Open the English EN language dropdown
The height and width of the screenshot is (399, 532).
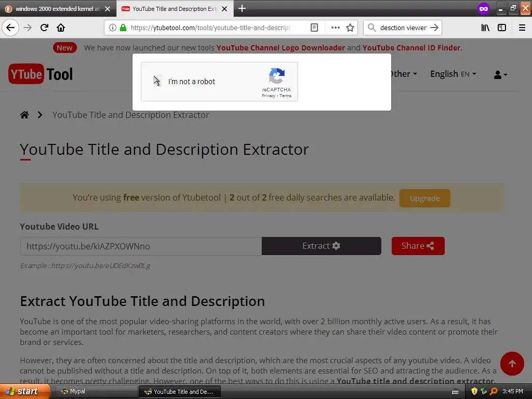coord(453,74)
